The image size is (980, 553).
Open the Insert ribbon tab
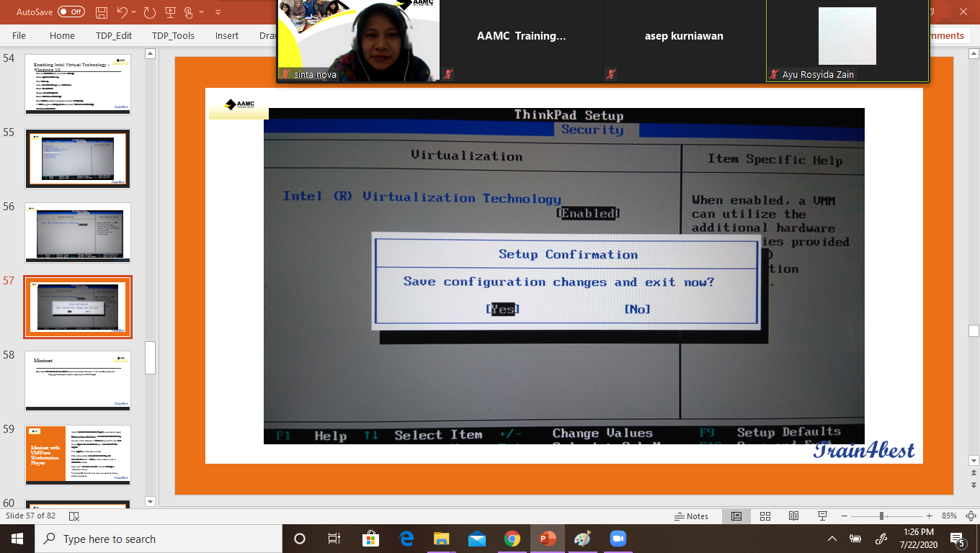(227, 35)
